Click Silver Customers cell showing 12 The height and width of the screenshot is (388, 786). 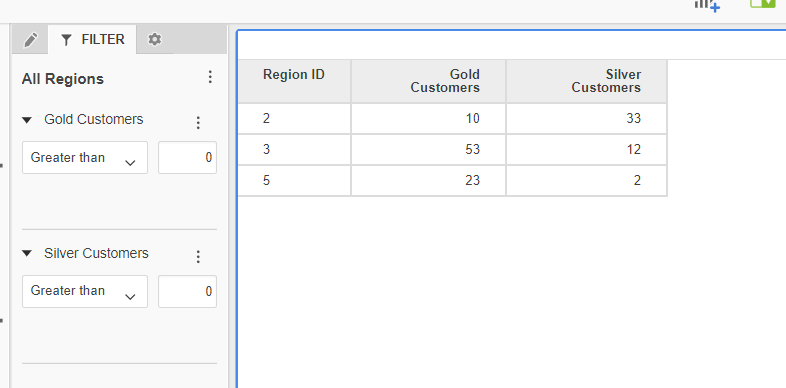[586, 149]
